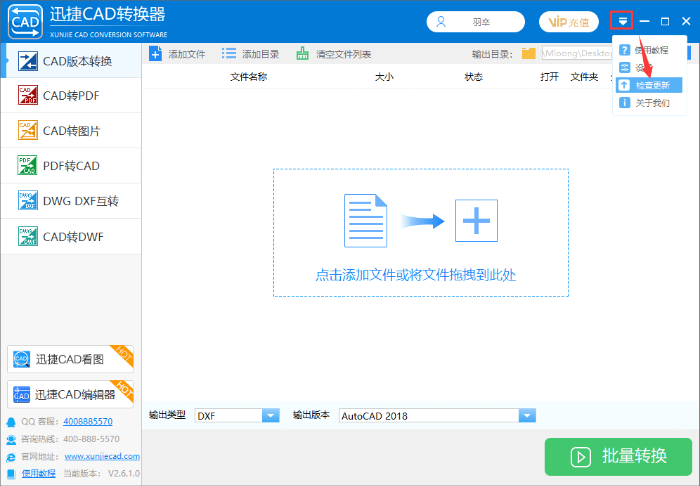This screenshot has width=700, height=486.
Task: Click the DWG DXF conversion icon
Action: coord(28,200)
